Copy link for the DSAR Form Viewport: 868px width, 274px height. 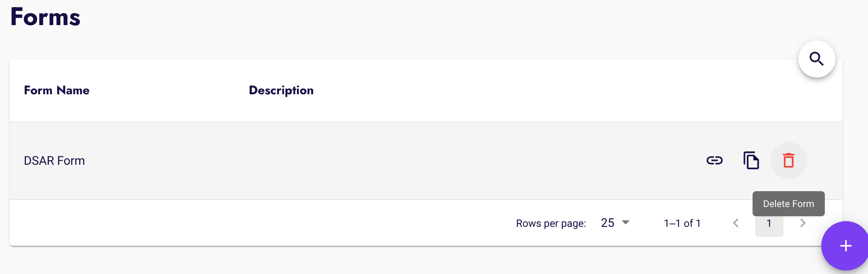tap(714, 160)
